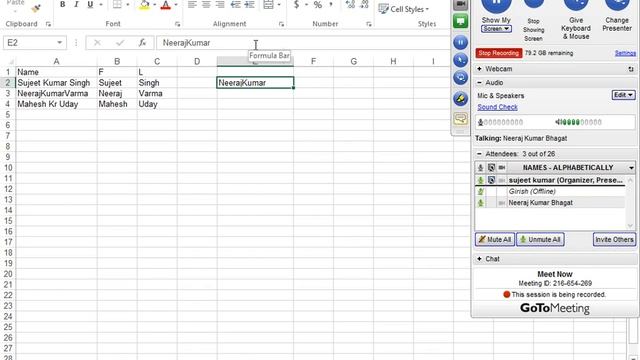Screen dimensions: 640x360
Task: Increase the cell indent
Action: (x=249, y=4)
